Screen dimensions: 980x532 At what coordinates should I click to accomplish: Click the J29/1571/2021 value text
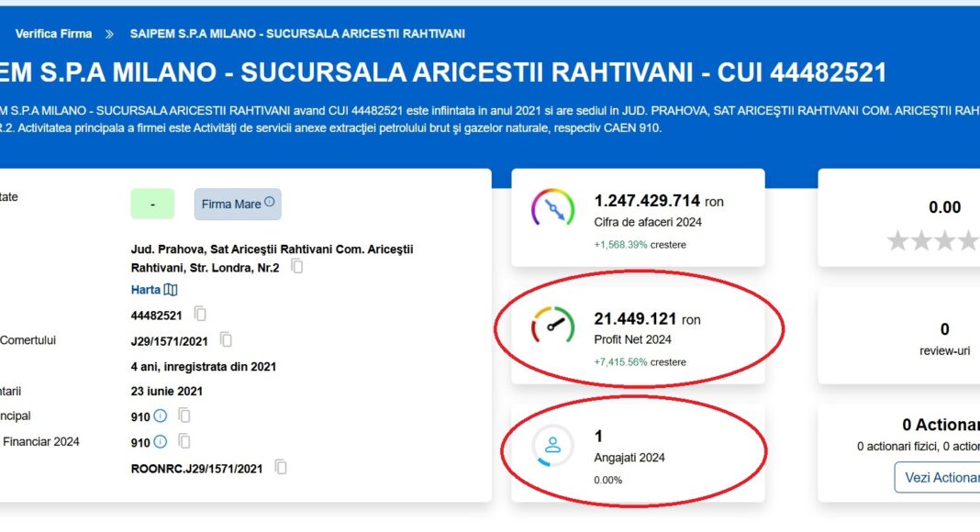coord(170,341)
